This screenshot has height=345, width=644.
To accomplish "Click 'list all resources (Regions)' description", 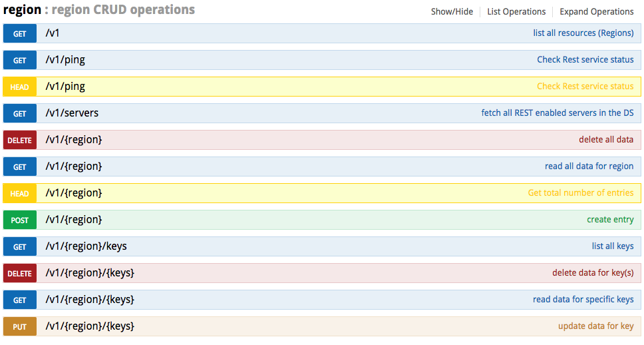I will click(583, 33).
